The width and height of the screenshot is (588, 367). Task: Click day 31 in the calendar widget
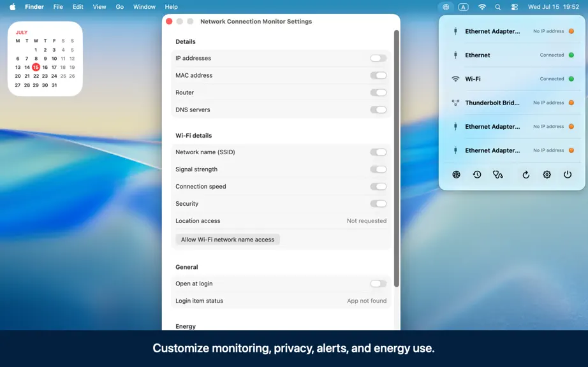click(54, 85)
